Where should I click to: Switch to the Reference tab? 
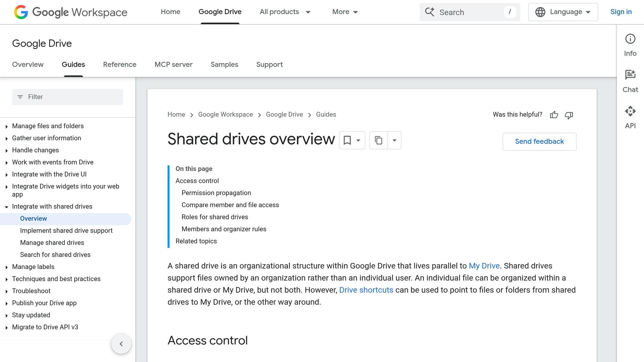tap(119, 64)
